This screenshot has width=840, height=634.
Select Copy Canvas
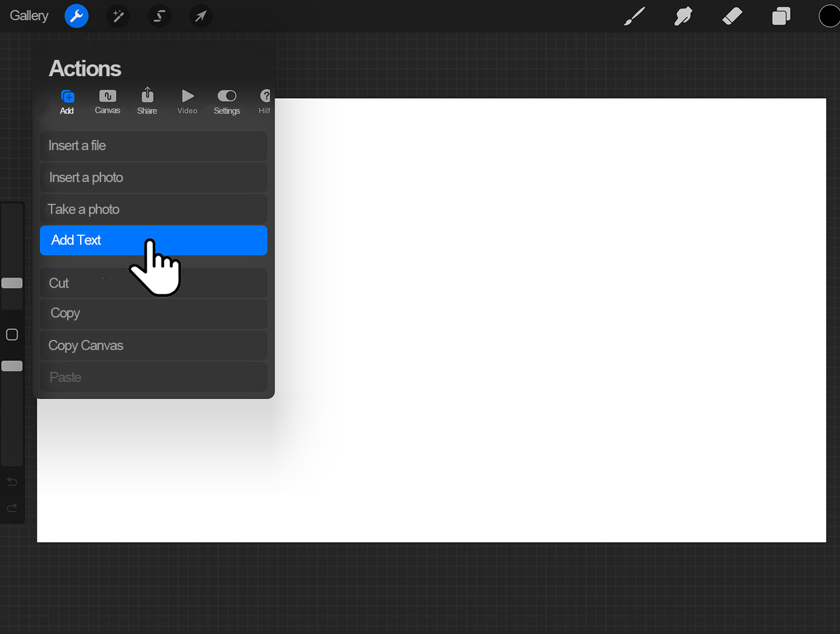153,345
